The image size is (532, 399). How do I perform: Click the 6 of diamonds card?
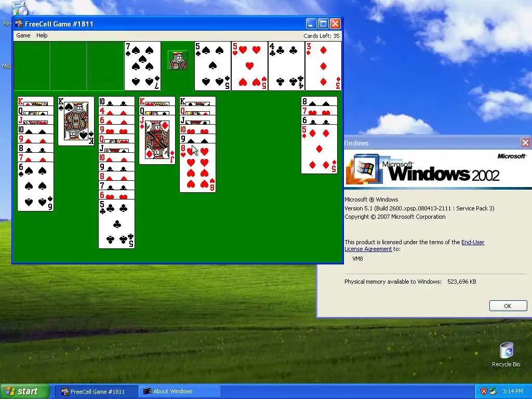(116, 120)
